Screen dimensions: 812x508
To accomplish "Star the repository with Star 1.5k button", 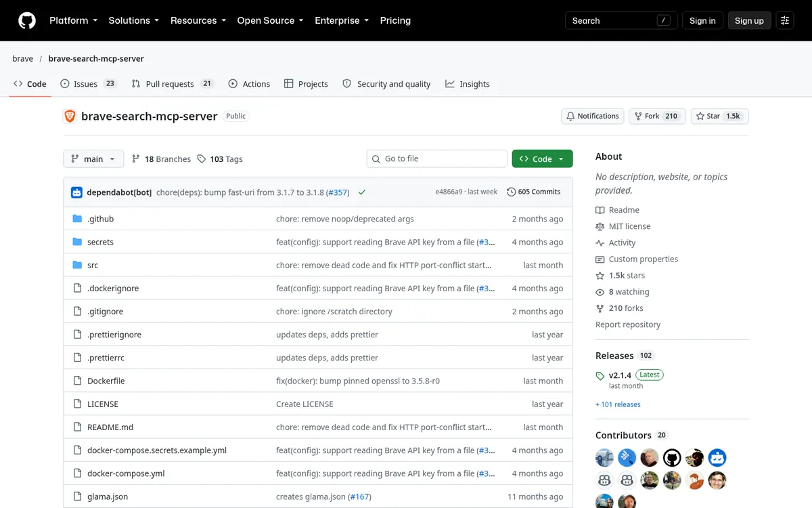I will [x=719, y=116].
